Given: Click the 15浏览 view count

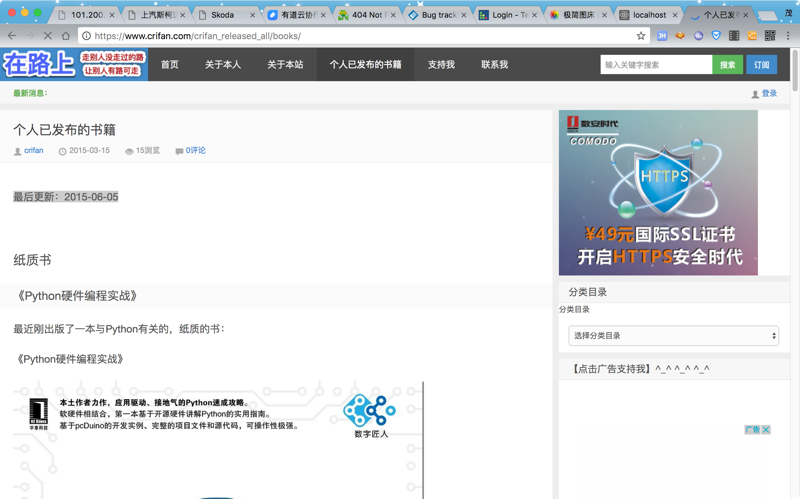Looking at the screenshot, I should point(147,151).
